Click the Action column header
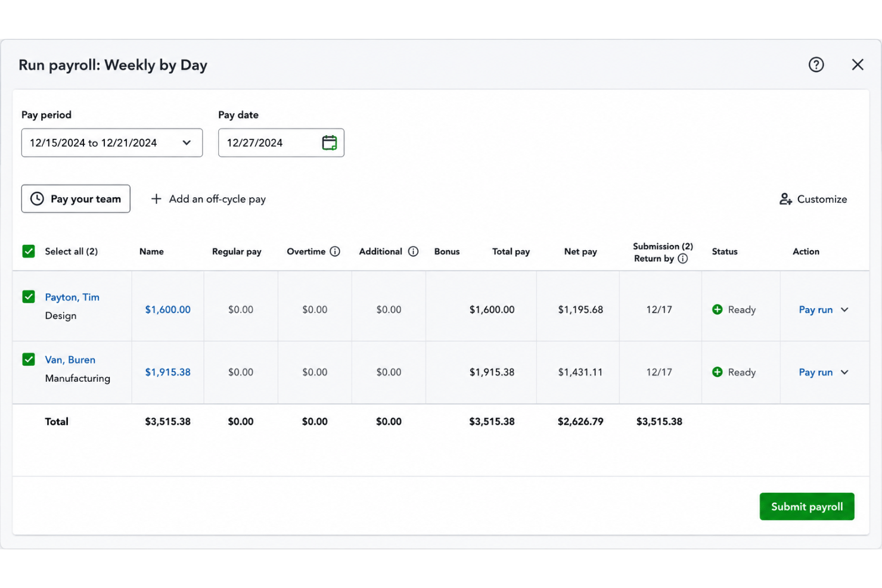This screenshot has width=882, height=588. click(x=806, y=251)
